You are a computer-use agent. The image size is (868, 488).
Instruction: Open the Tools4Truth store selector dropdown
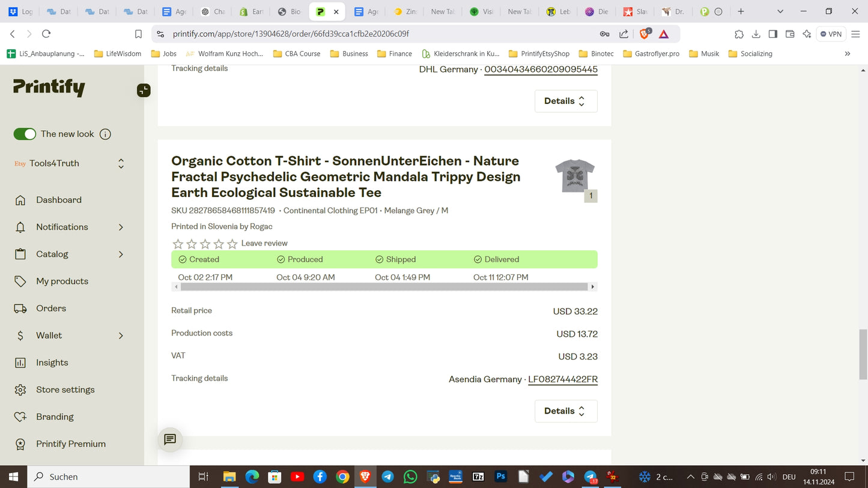coord(121,163)
